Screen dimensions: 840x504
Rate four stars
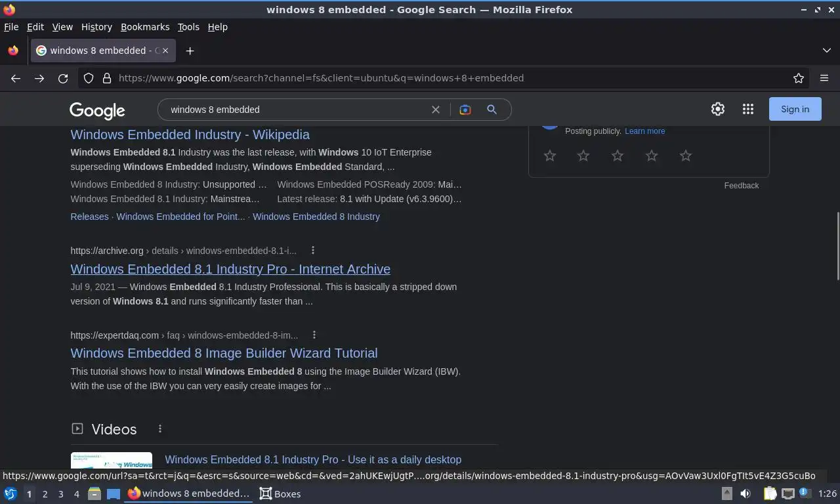(x=652, y=156)
